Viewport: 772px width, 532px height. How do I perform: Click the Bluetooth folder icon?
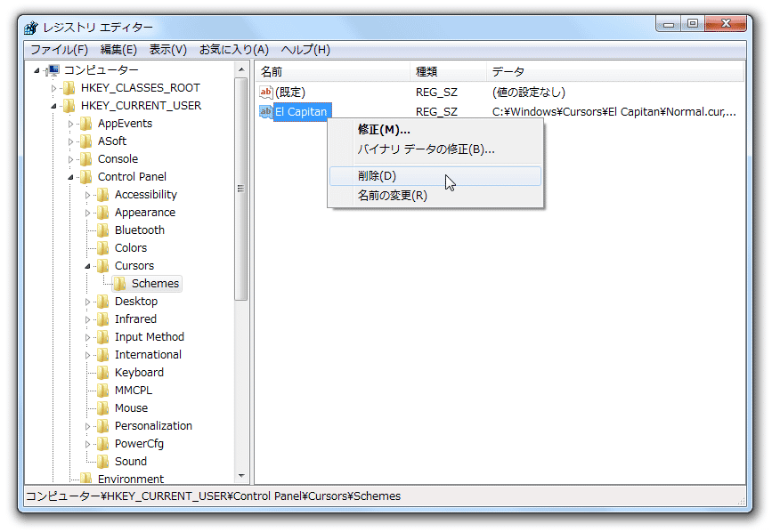point(103,230)
